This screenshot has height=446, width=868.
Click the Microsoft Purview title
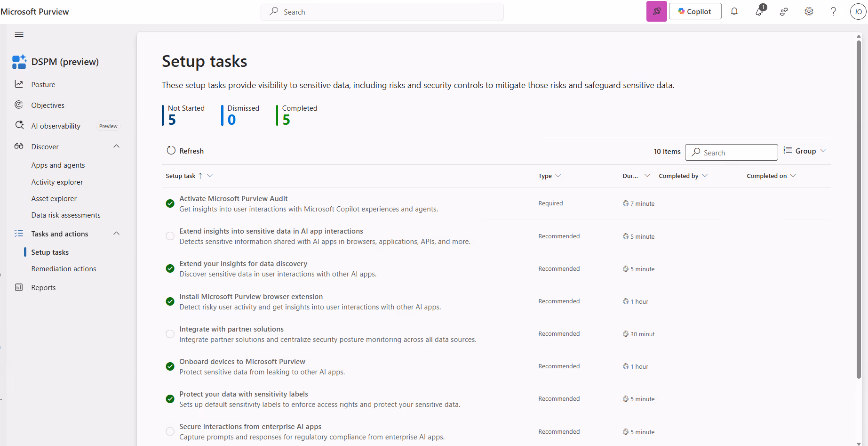[35, 11]
